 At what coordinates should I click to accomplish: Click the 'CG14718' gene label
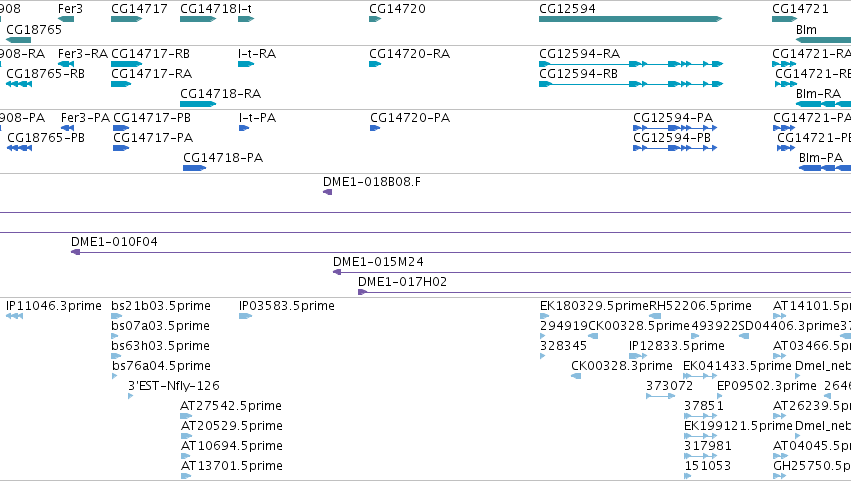208,9
